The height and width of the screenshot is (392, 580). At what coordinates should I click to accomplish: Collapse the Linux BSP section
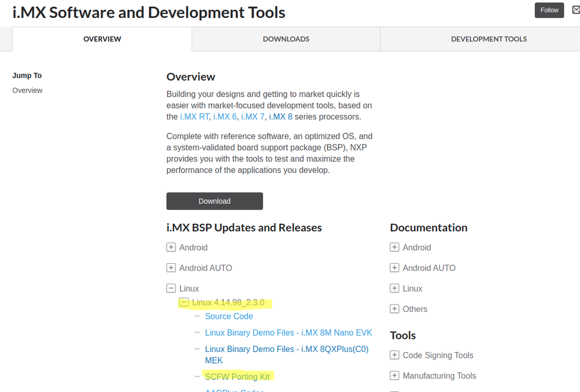(x=171, y=288)
